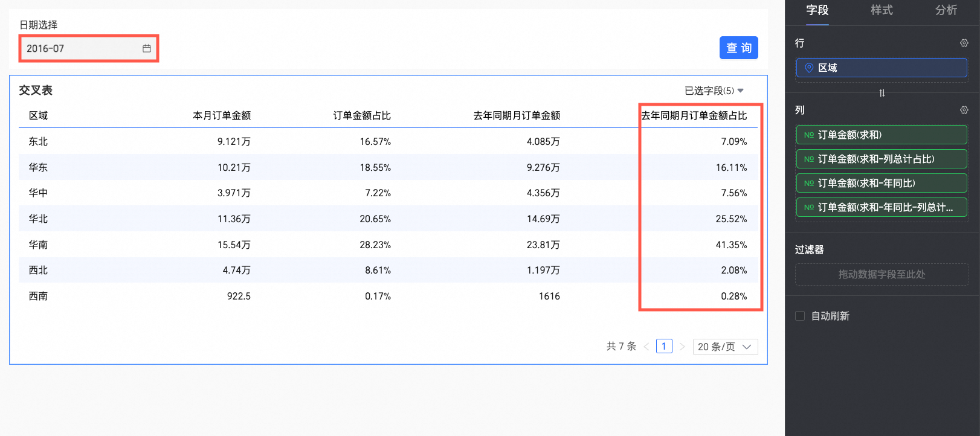The image size is (980, 436).
Task: Switch to the 分析 tab
Action: pos(946,10)
